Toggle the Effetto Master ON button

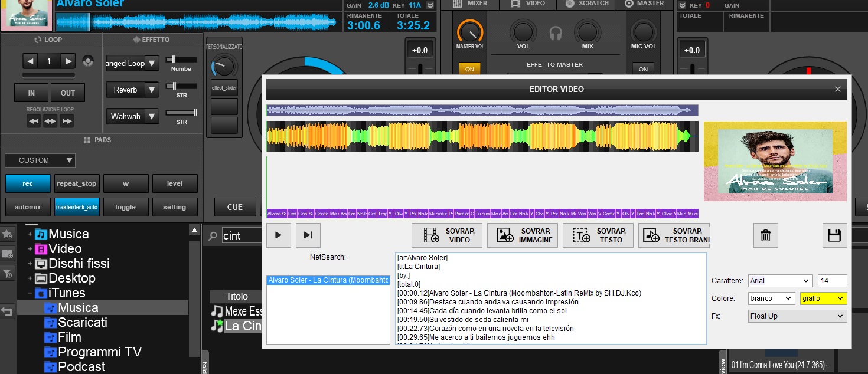(x=469, y=69)
